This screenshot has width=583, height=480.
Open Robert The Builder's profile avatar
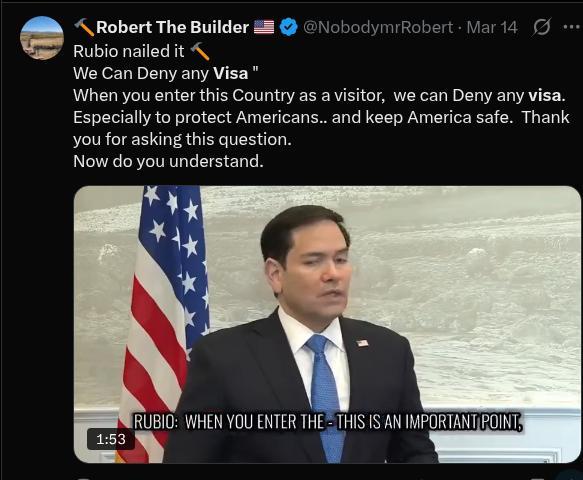click(42, 38)
